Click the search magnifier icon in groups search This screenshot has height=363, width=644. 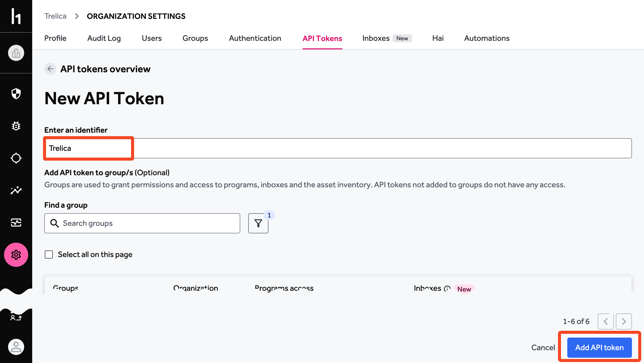click(x=55, y=223)
